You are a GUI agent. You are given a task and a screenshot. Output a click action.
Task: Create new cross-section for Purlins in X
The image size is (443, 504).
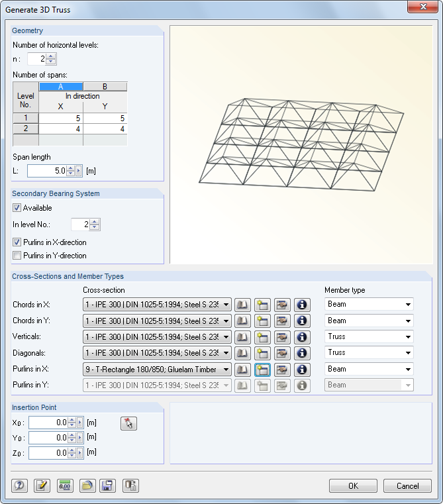tap(262, 370)
